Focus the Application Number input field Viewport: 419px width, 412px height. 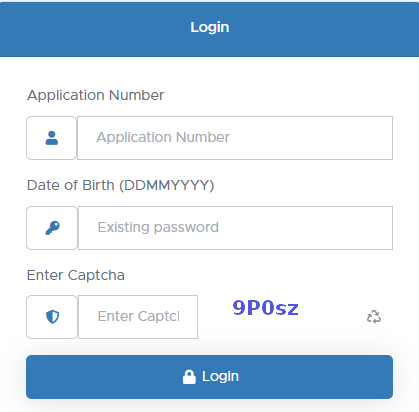point(235,138)
